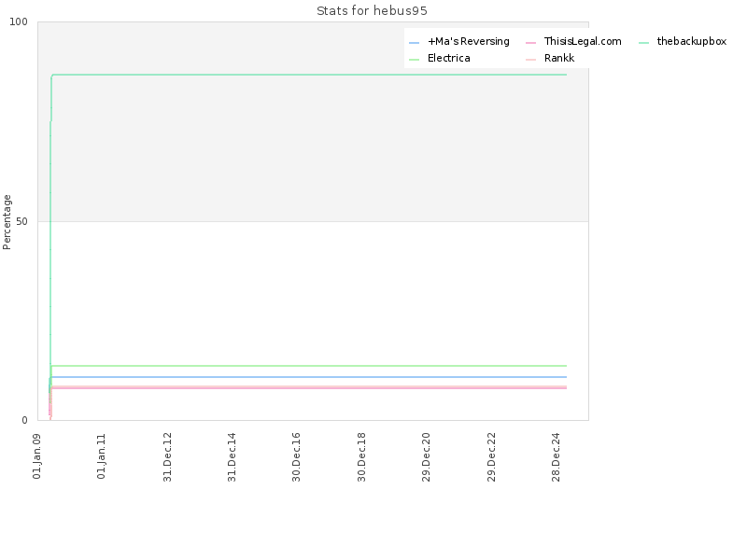Click the '100' y-axis tick label
The width and height of the screenshot is (747, 560).
pyautogui.click(x=19, y=21)
